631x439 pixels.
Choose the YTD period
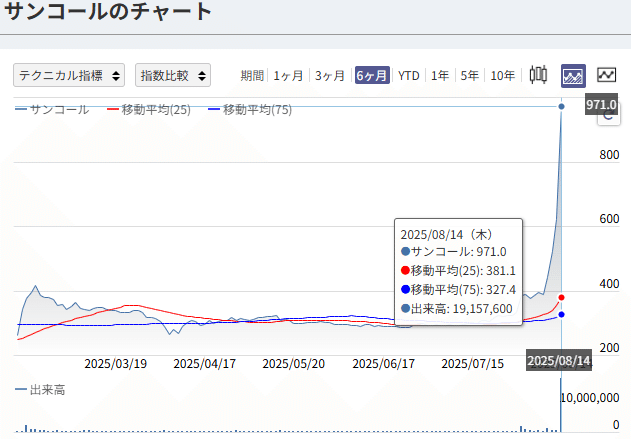(408, 76)
